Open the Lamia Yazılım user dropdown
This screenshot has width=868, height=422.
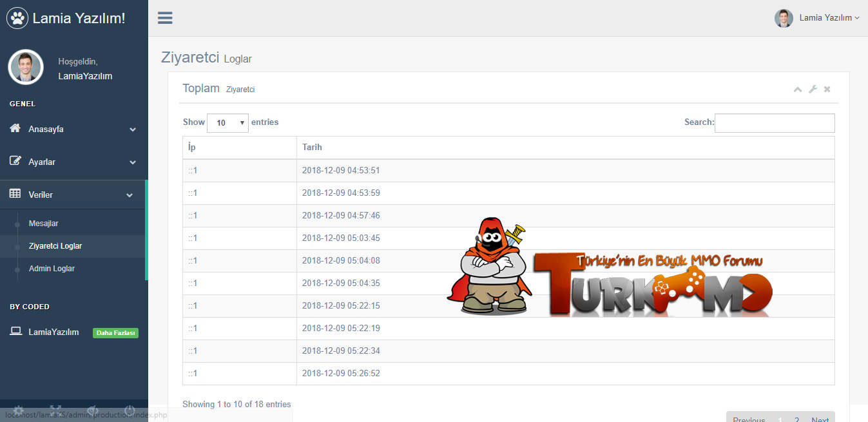tap(829, 18)
